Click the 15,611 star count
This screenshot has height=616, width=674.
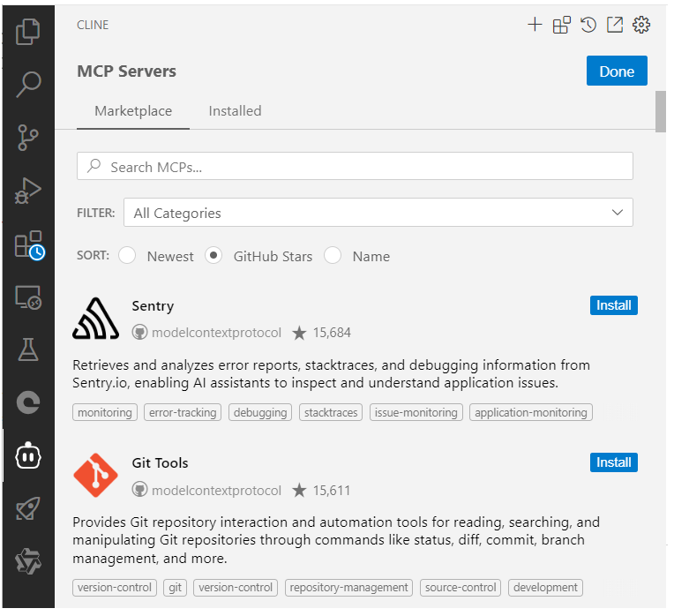pyautogui.click(x=332, y=491)
